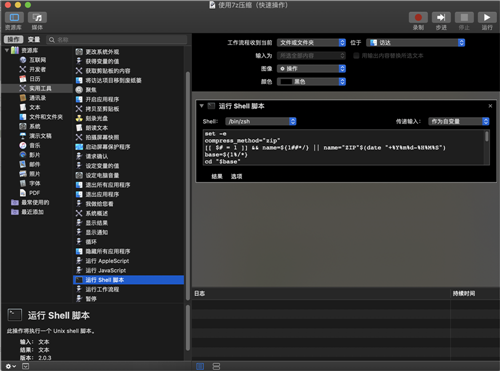The image size is (500, 371).
Task: Switch to the 操作 actions tab
Action: coord(14,40)
